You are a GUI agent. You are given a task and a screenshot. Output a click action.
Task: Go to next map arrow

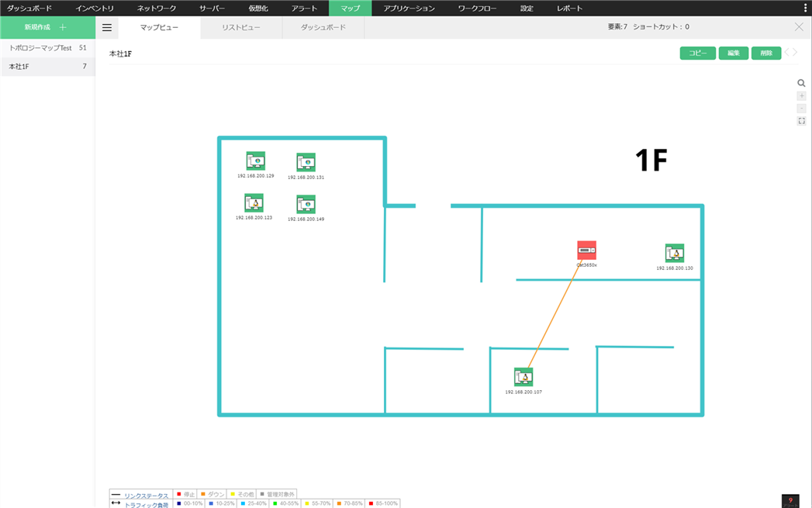tap(796, 52)
